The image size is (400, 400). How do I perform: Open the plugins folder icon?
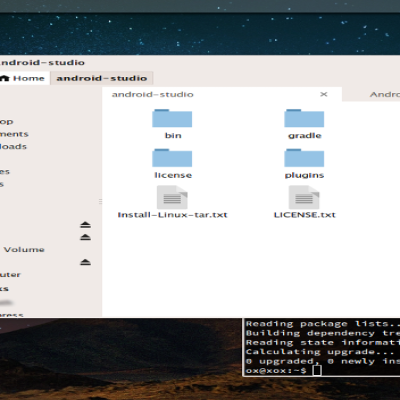tap(304, 158)
